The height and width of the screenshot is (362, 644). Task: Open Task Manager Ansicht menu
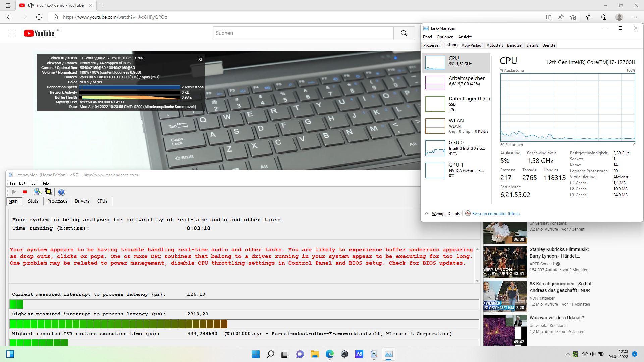coord(465,37)
